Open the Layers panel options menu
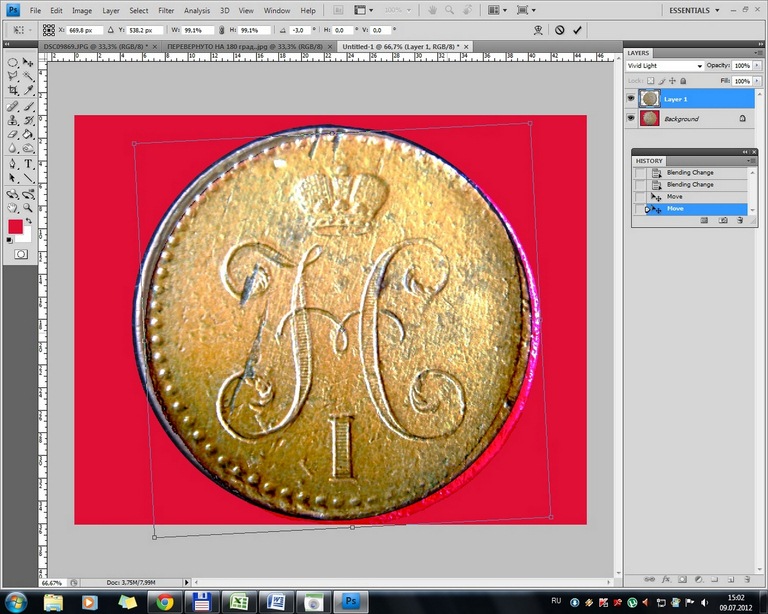The height and width of the screenshot is (614, 768). pyautogui.click(x=758, y=52)
